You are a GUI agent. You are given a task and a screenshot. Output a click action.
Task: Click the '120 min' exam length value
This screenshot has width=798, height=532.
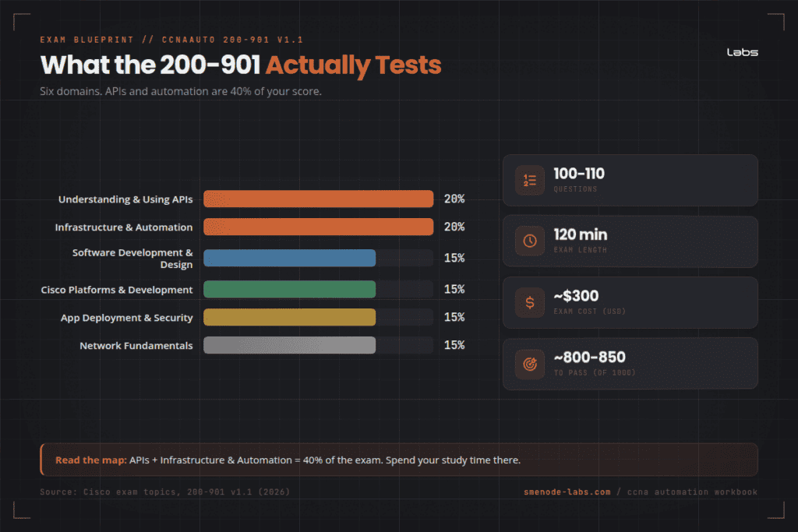tap(580, 234)
